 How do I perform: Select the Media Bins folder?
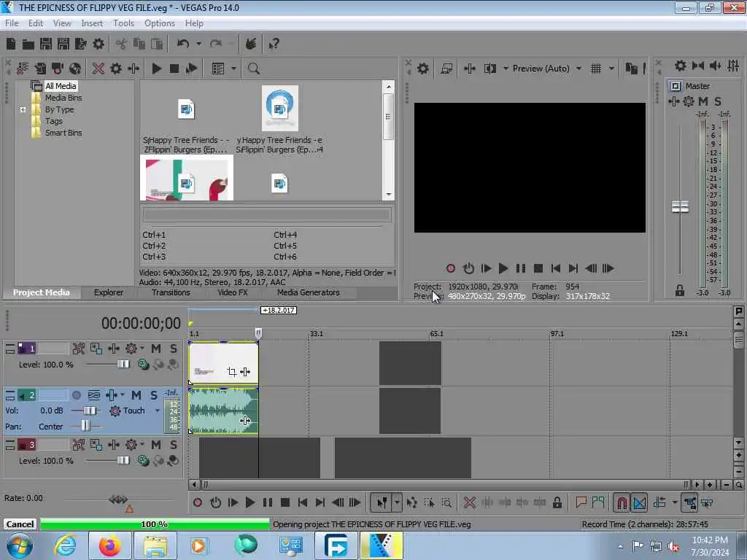click(x=63, y=98)
